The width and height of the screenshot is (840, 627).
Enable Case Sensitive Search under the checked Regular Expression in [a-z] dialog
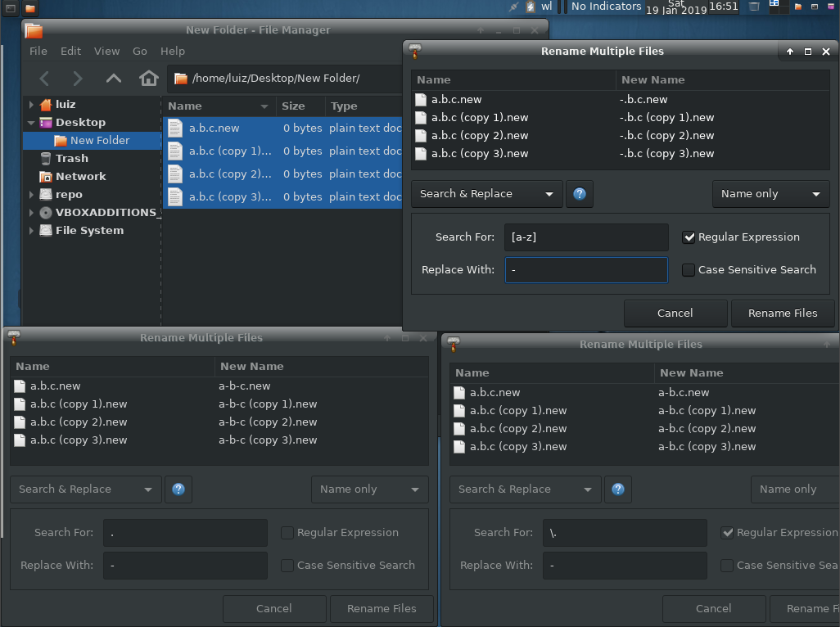(689, 270)
